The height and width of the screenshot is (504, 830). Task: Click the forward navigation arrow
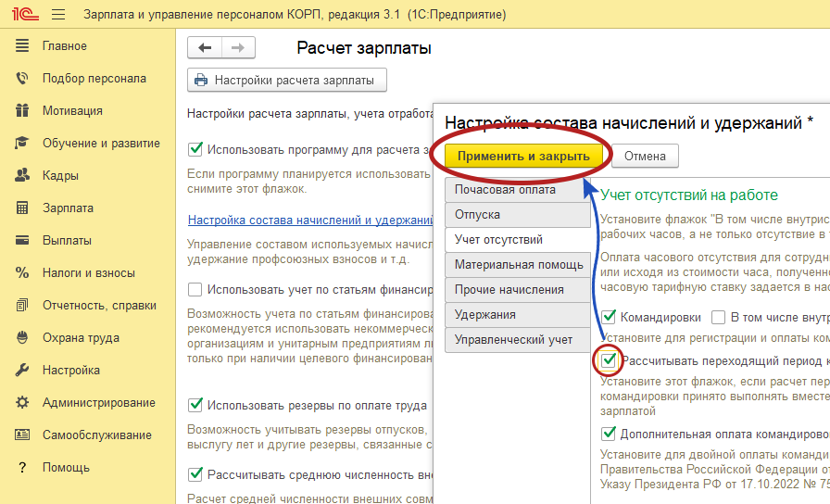click(238, 48)
